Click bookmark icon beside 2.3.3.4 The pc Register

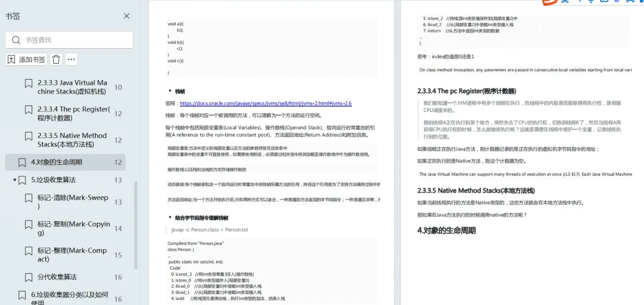click(28, 110)
